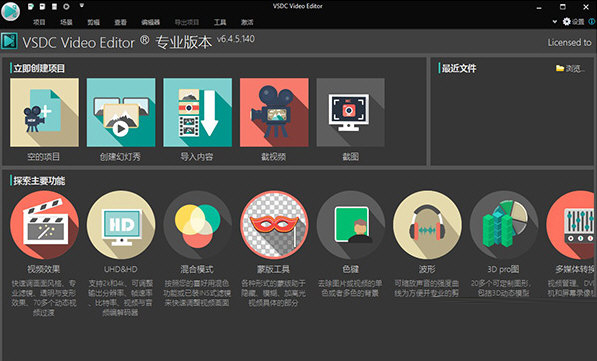
Task: Select the 导入内容 import content tile
Action: (x=197, y=112)
